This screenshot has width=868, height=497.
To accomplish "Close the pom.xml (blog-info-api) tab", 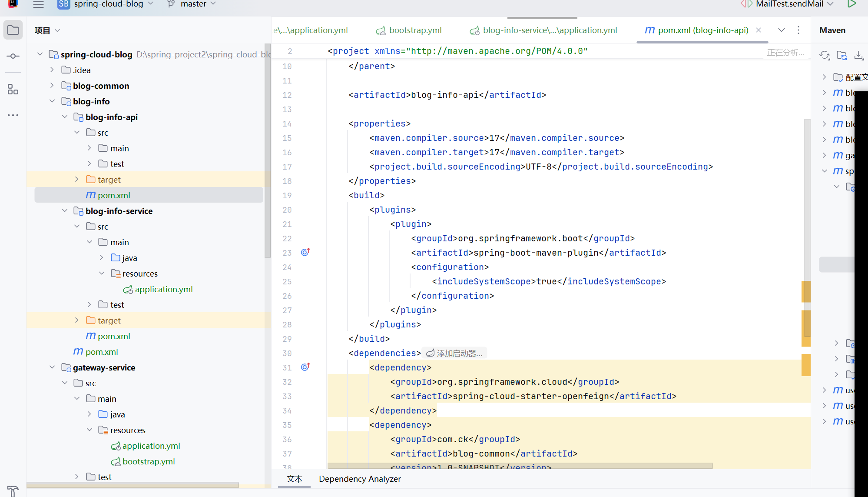I will pos(759,30).
